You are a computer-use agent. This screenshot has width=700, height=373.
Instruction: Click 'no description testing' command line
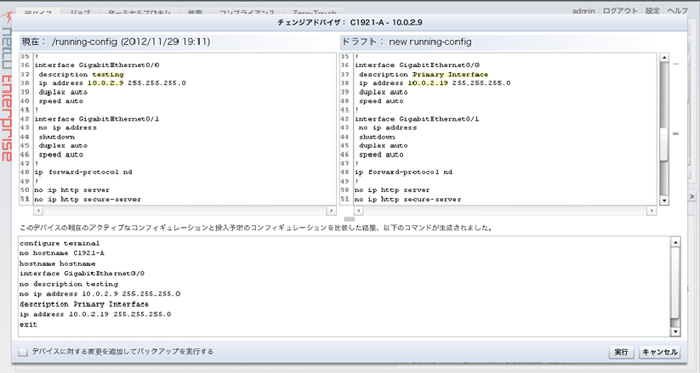point(69,284)
